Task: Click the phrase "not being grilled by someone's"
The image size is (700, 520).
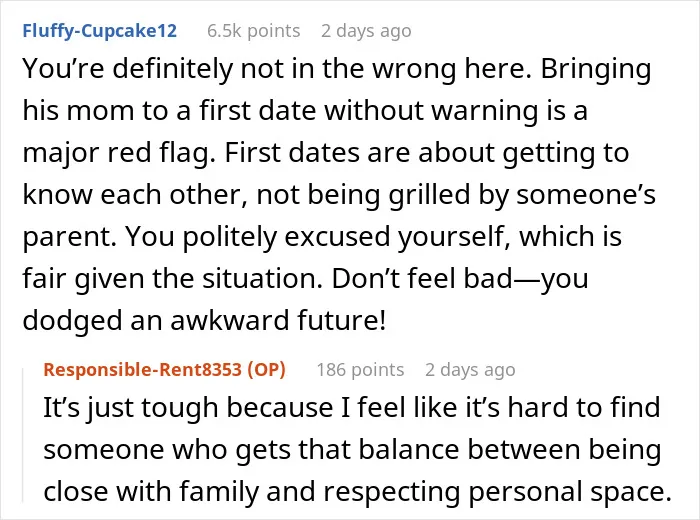Action: [x=456, y=195]
